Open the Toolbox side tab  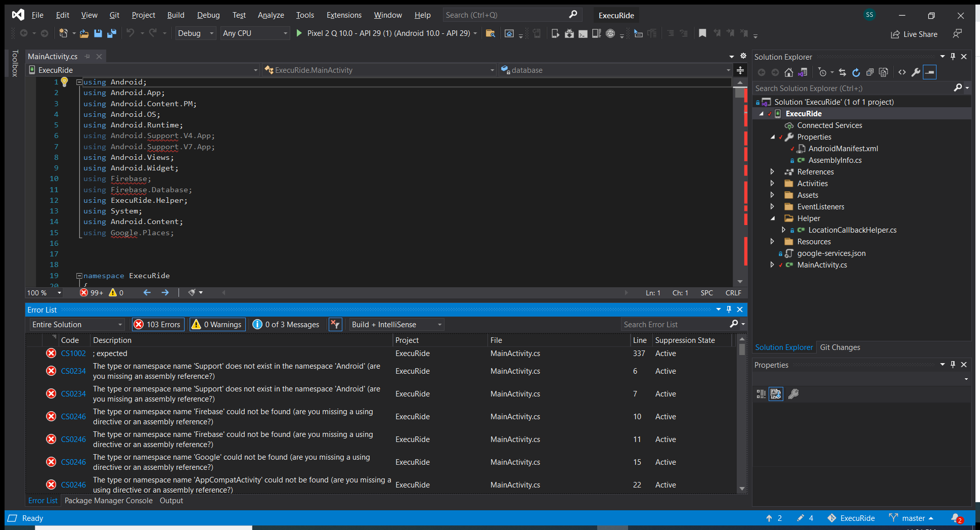pos(15,63)
